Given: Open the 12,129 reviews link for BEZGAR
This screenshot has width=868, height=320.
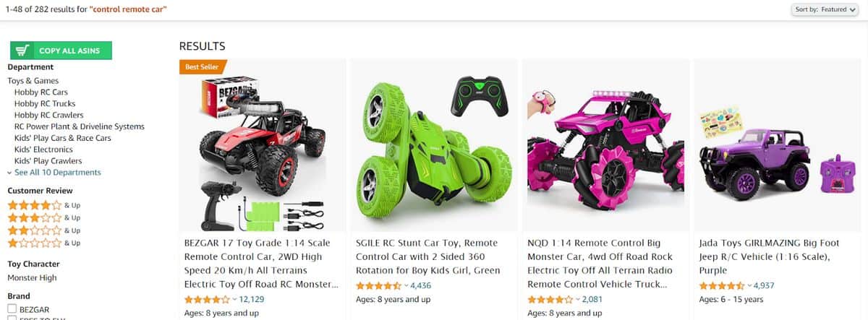Looking at the screenshot, I should (x=251, y=299).
